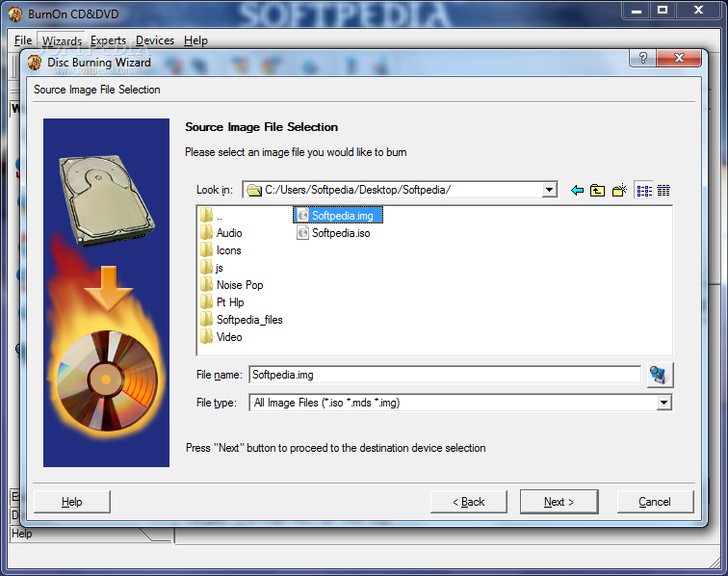Go up one folder level icon
Image resolution: width=728 pixels, height=576 pixels.
[598, 190]
